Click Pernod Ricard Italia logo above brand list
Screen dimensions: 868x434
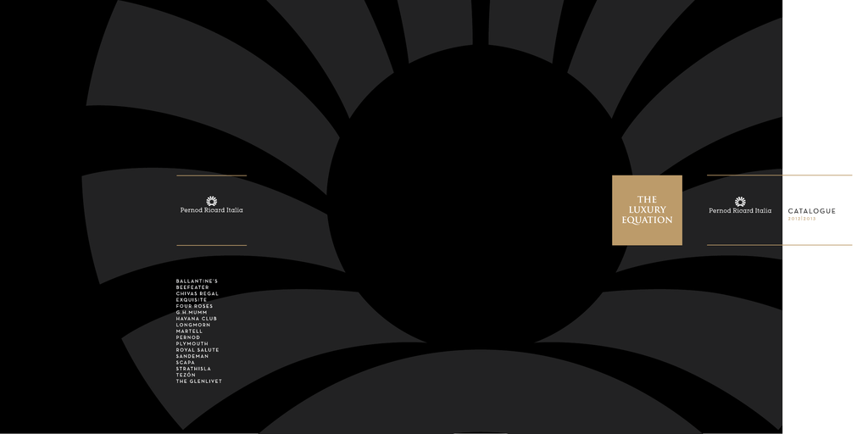[211, 205]
